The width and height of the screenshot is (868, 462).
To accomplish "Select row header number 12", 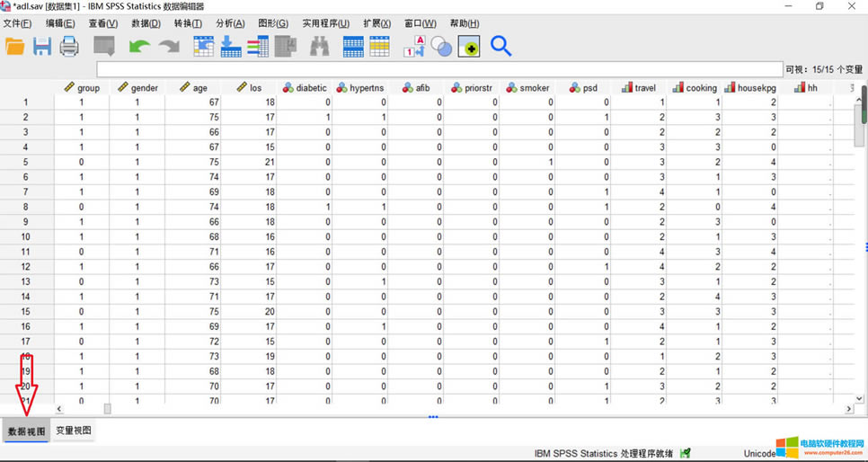I will coord(26,266).
